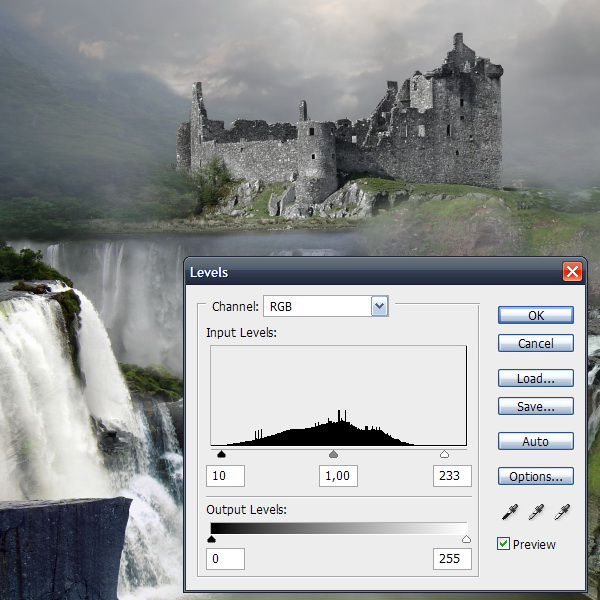Focus output level field showing 0

[x=225, y=559]
